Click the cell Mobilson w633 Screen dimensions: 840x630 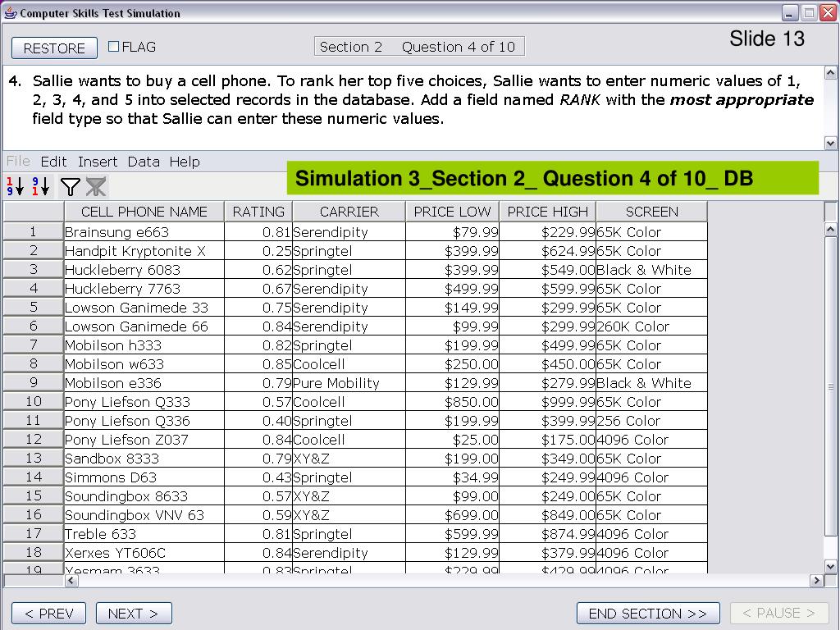144,363
